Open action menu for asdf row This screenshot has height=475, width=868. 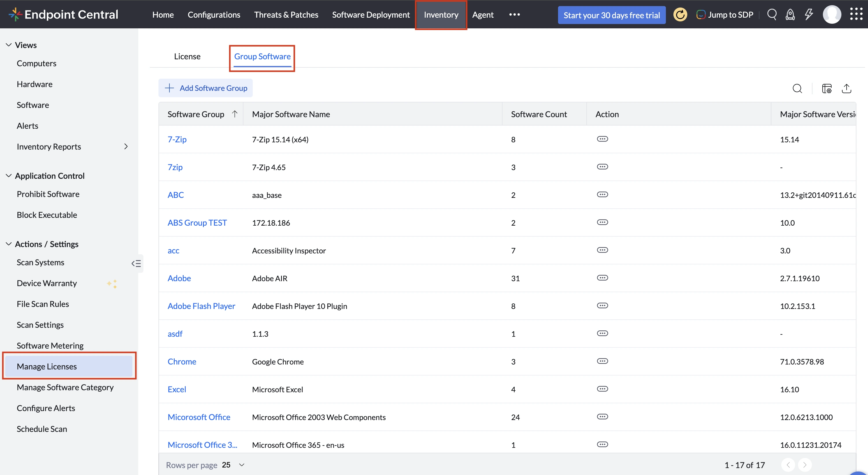coord(602,333)
